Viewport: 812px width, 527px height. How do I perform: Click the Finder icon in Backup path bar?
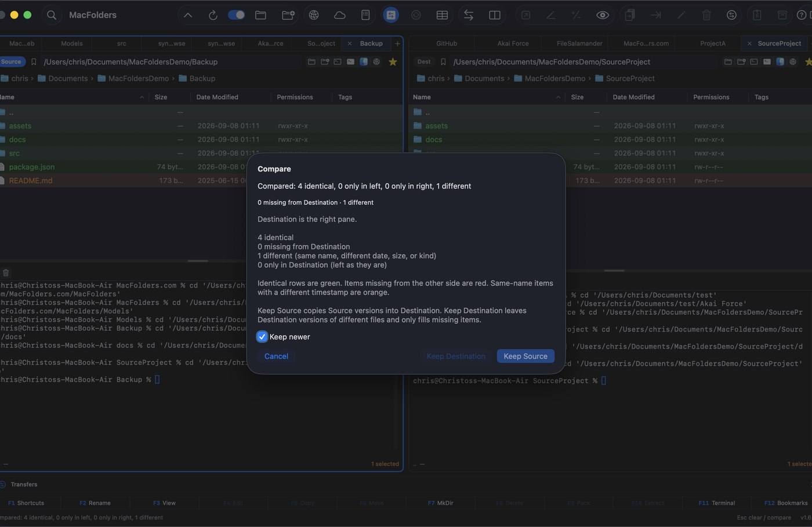[364, 61]
